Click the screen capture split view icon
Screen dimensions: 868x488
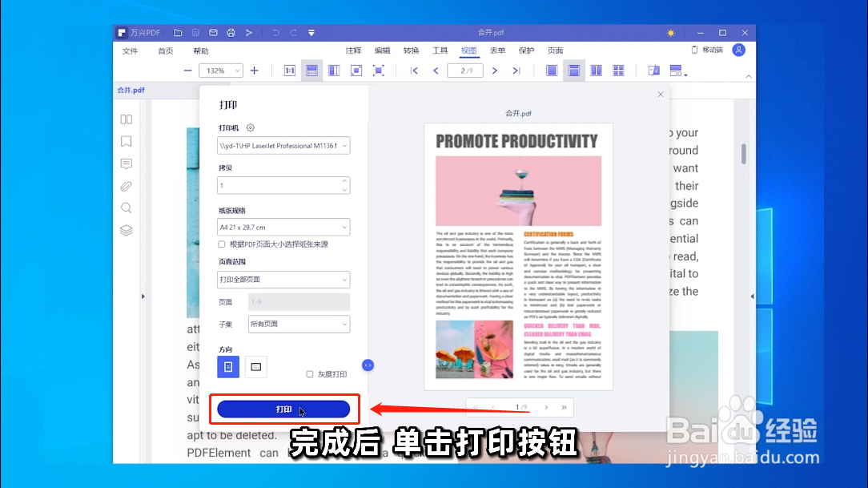point(653,71)
